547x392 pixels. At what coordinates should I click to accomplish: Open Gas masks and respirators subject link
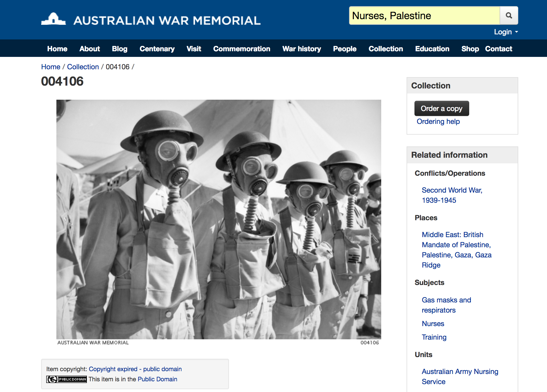[446, 305]
